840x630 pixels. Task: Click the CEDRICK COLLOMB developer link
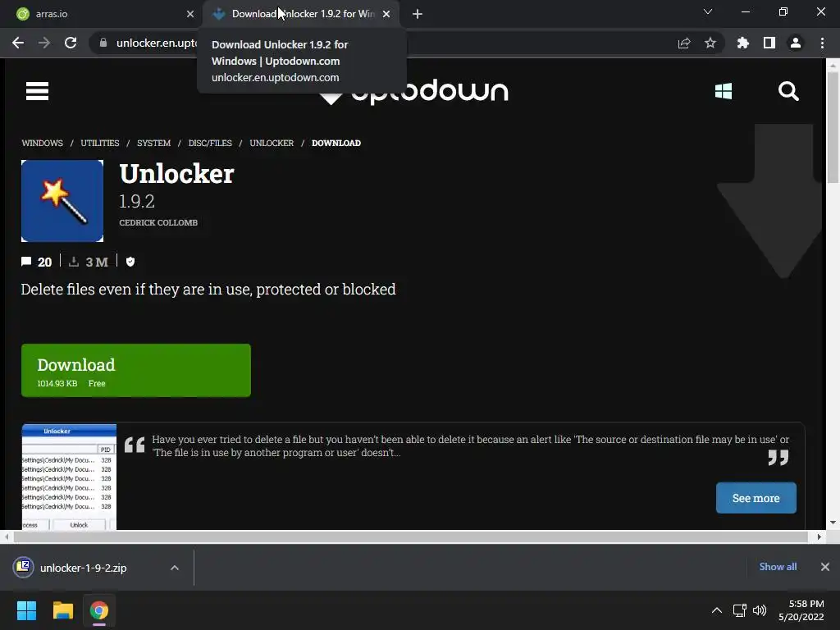coord(158,222)
